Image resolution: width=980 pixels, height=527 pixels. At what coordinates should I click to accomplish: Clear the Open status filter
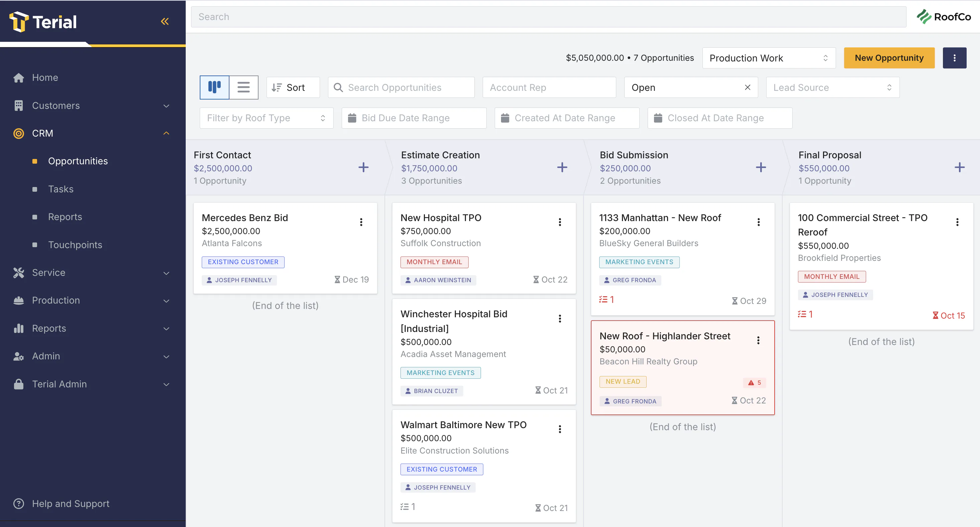point(747,87)
